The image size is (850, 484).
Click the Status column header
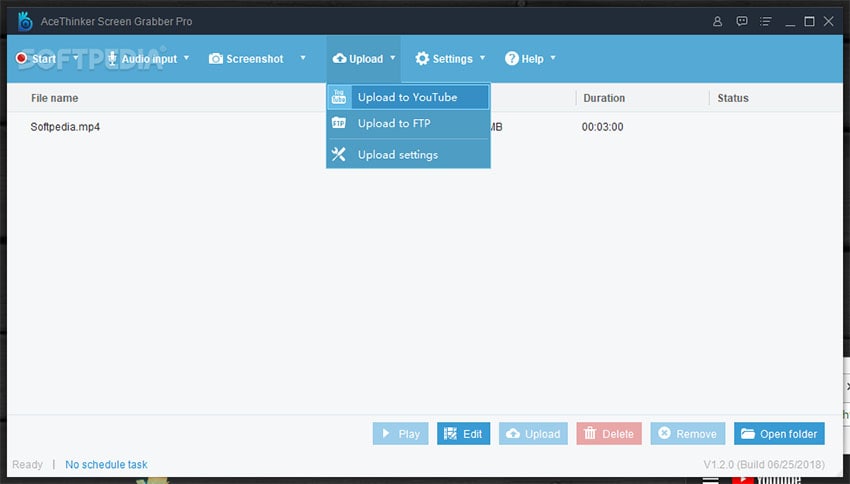pos(733,98)
